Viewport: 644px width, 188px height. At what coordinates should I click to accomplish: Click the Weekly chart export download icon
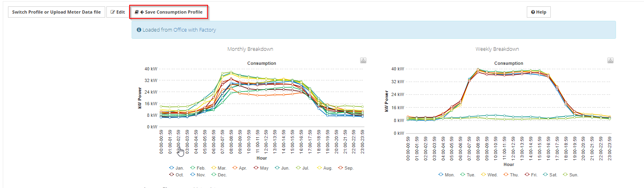tap(610, 60)
